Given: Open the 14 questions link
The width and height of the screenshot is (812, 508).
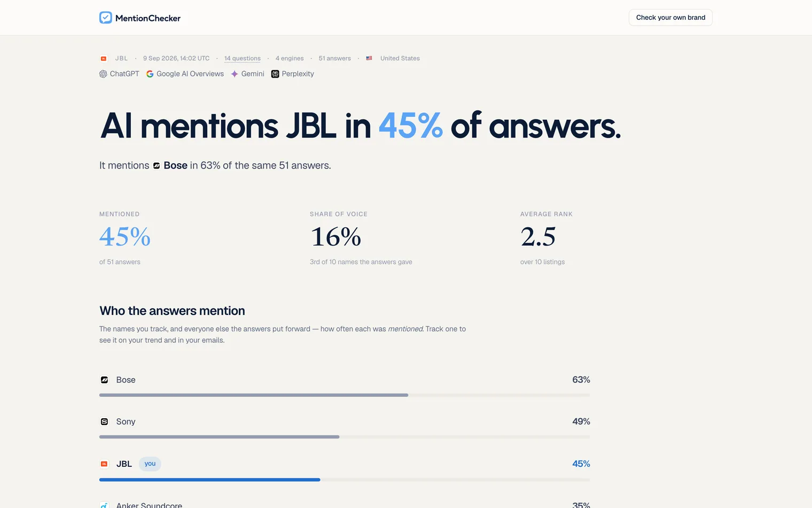Looking at the screenshot, I should pos(243,58).
